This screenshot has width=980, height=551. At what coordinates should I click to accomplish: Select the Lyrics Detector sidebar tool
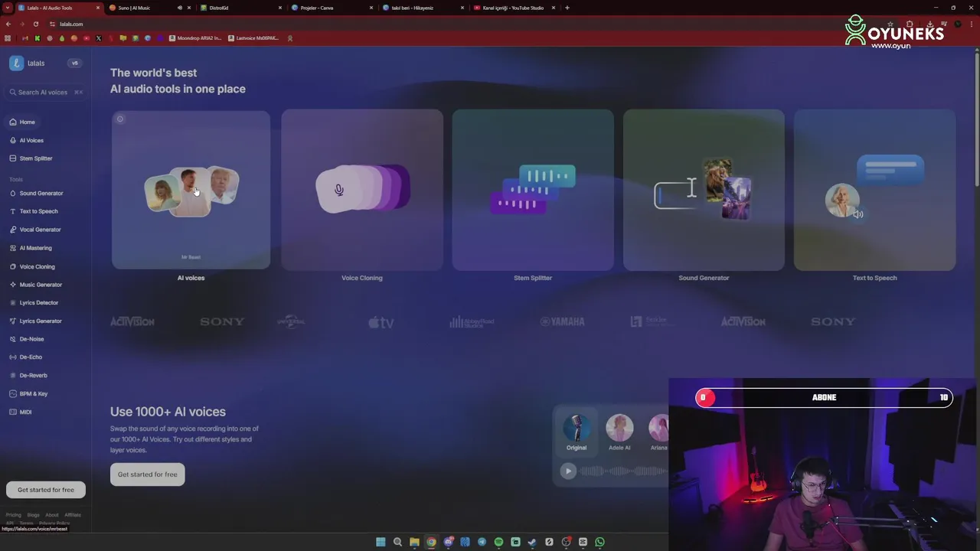click(34, 303)
